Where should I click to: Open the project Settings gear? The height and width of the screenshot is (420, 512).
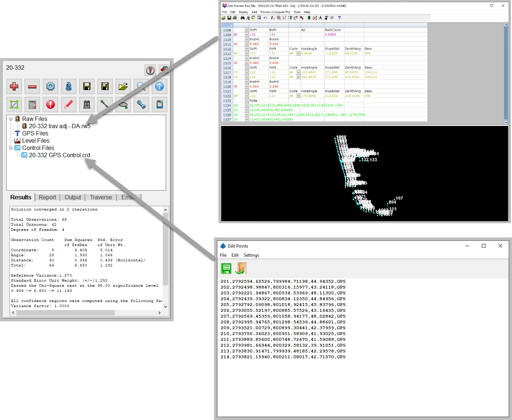(50, 86)
